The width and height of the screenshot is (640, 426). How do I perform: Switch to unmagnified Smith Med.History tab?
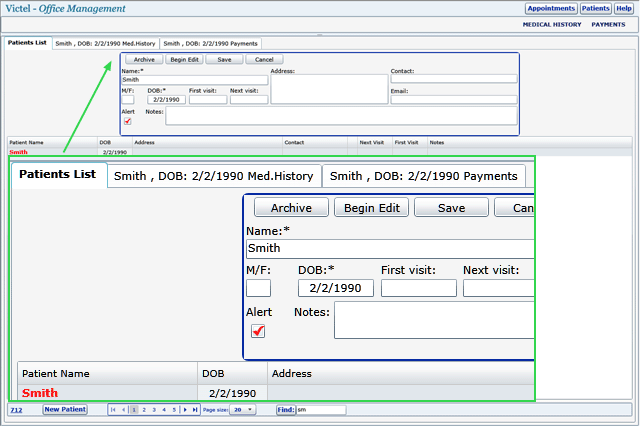105,43
